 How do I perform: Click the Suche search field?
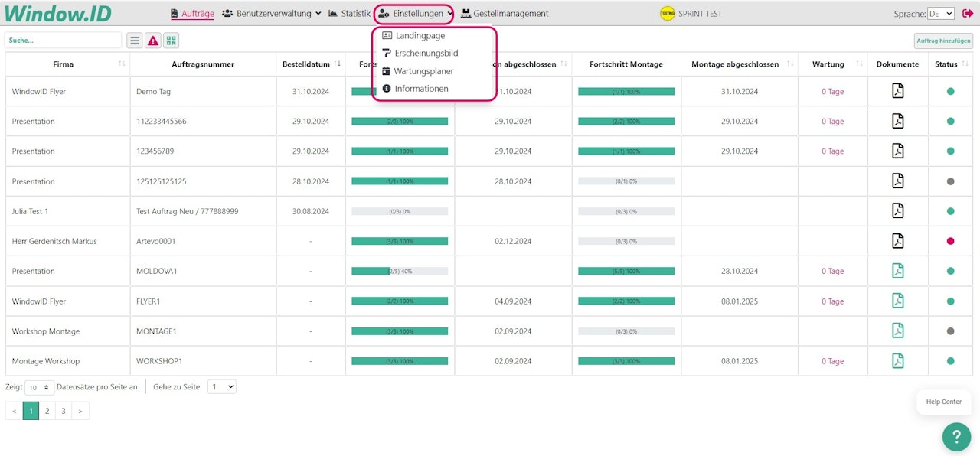[x=64, y=41]
